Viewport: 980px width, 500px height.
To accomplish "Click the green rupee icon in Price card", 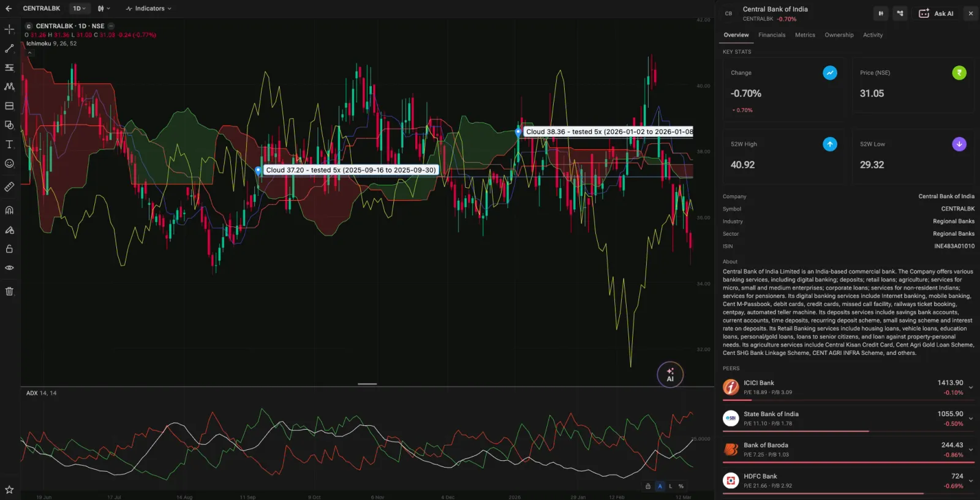I will coord(959,73).
